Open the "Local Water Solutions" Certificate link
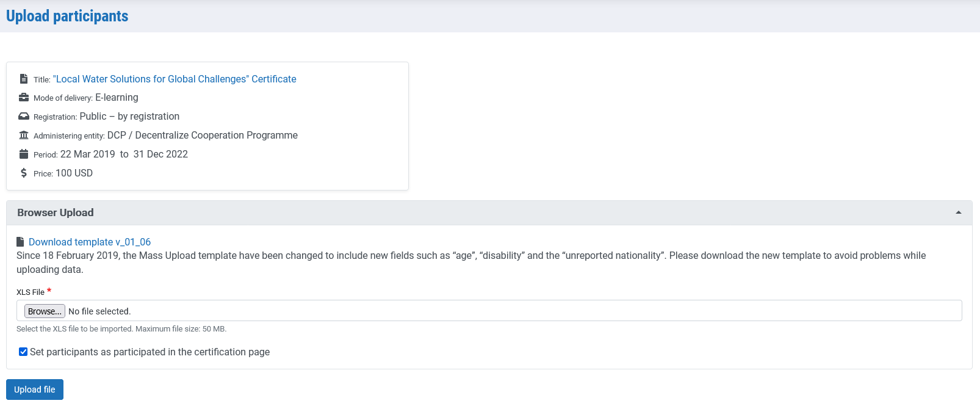 175,79
